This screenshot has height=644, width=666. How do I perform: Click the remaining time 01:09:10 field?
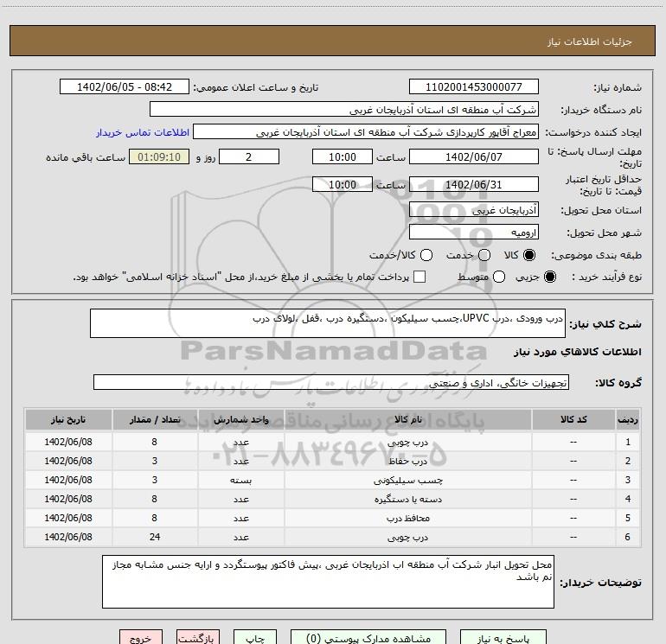pyautogui.click(x=159, y=156)
